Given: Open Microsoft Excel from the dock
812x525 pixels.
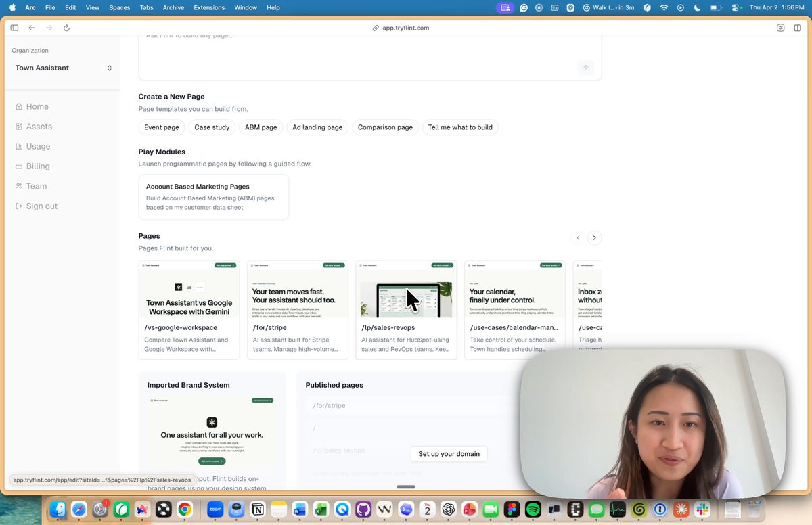Looking at the screenshot, I should [x=321, y=509].
